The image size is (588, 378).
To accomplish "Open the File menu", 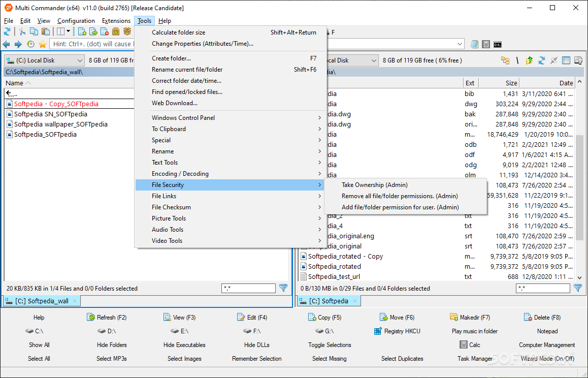I will [9, 21].
